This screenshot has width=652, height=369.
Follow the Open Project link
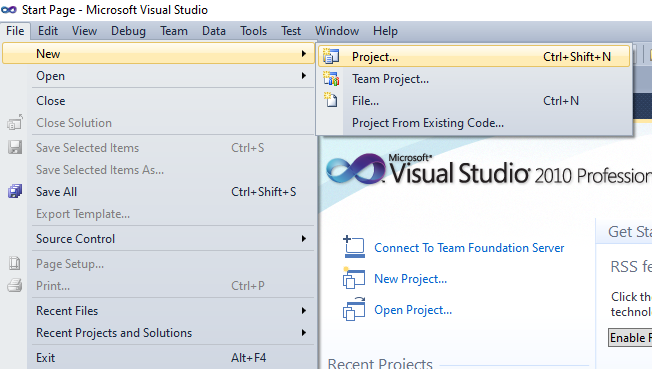tap(413, 310)
